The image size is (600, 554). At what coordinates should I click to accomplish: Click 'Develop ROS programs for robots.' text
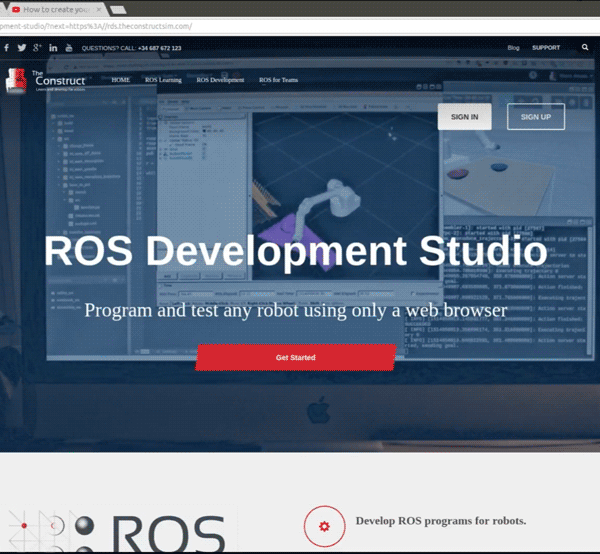(441, 521)
